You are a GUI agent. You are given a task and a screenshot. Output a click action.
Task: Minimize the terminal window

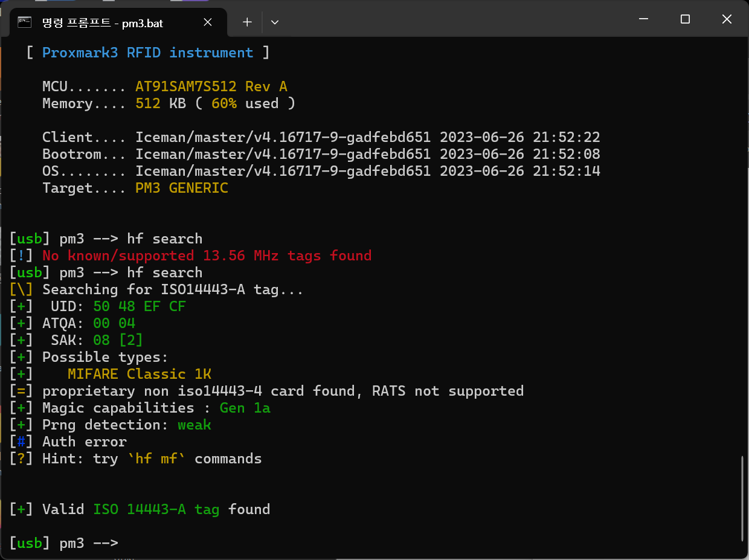(643, 19)
